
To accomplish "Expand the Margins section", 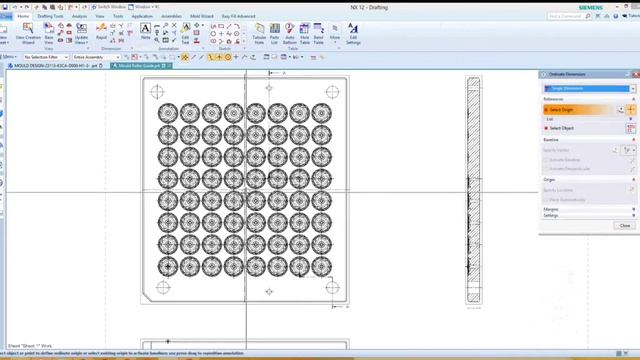I will coord(633,209).
